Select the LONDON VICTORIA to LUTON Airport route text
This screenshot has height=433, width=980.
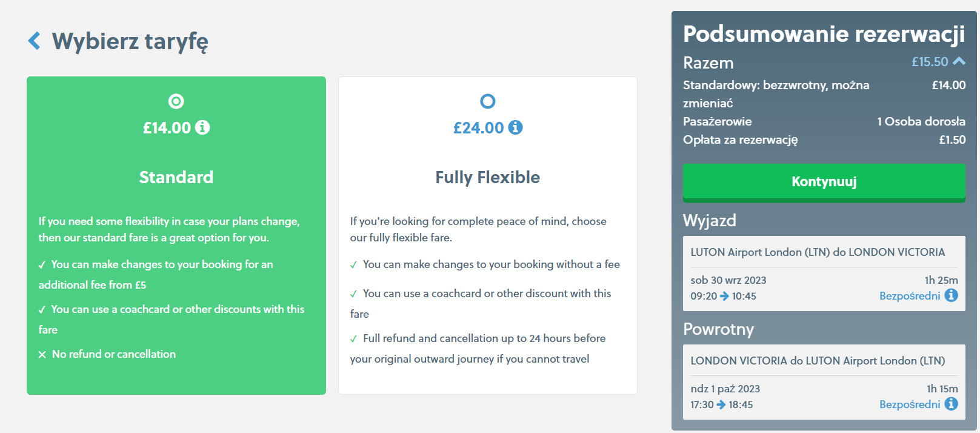pos(817,361)
